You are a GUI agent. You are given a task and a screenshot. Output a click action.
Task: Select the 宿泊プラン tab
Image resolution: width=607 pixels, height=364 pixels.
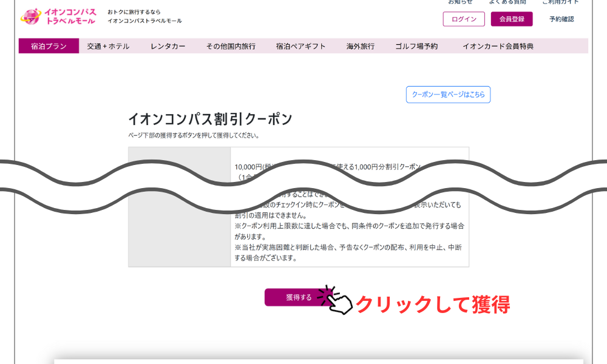coord(49,46)
